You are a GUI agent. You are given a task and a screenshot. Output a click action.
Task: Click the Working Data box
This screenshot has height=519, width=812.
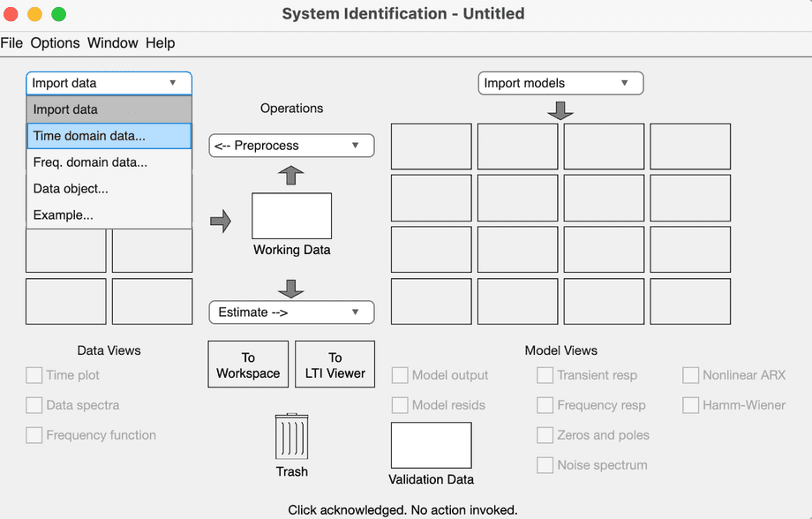click(291, 216)
